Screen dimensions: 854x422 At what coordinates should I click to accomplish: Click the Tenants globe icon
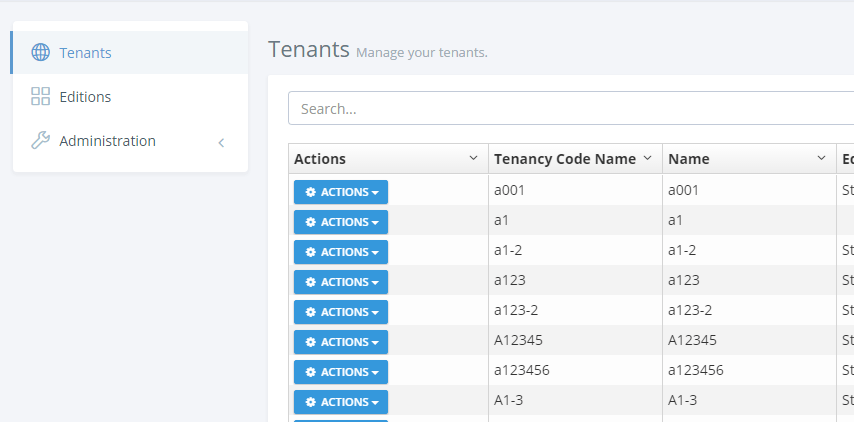40,52
